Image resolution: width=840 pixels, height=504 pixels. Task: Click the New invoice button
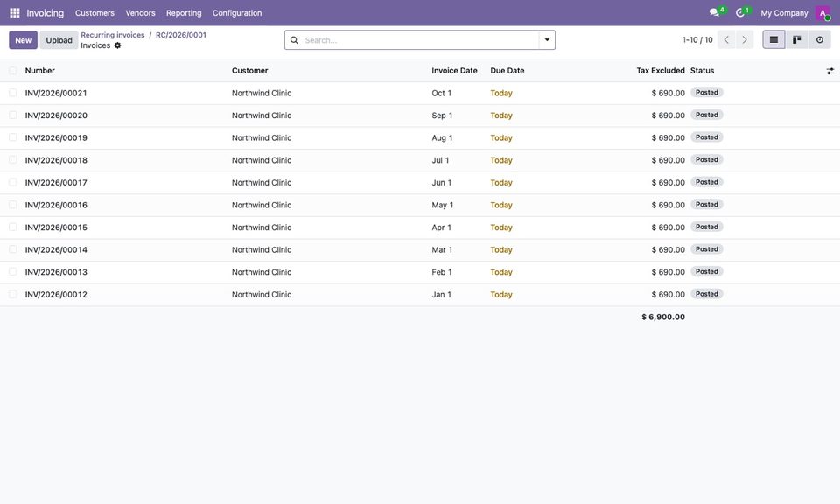tap(23, 40)
